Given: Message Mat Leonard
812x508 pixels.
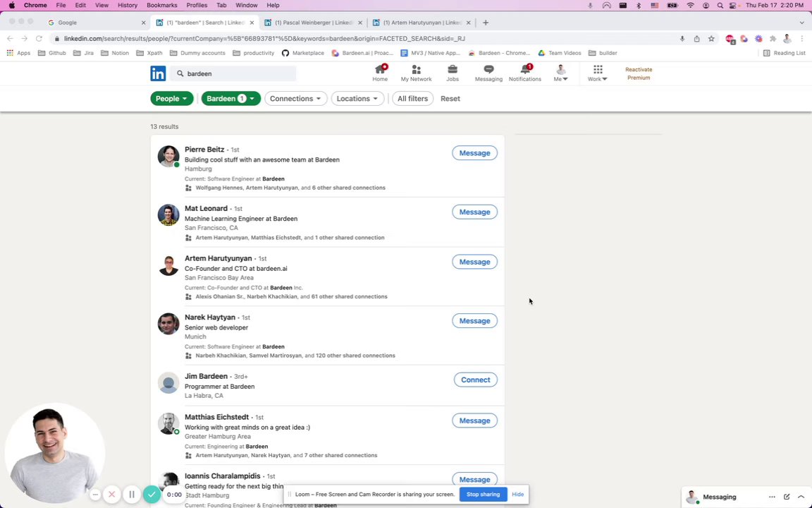Looking at the screenshot, I should (x=474, y=212).
